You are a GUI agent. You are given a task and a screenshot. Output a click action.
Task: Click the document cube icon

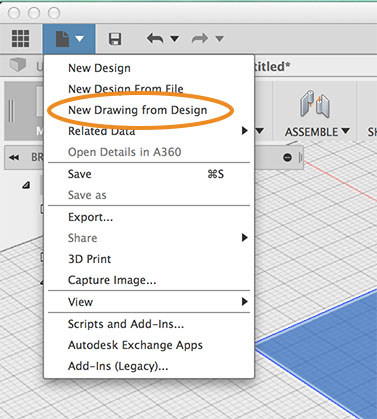click(x=18, y=64)
